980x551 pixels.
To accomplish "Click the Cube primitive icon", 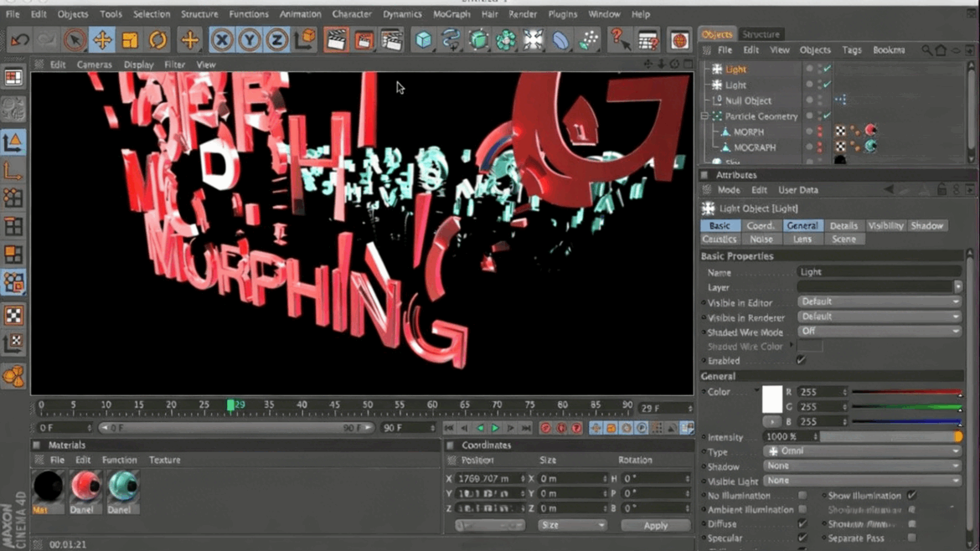I will 423,39.
